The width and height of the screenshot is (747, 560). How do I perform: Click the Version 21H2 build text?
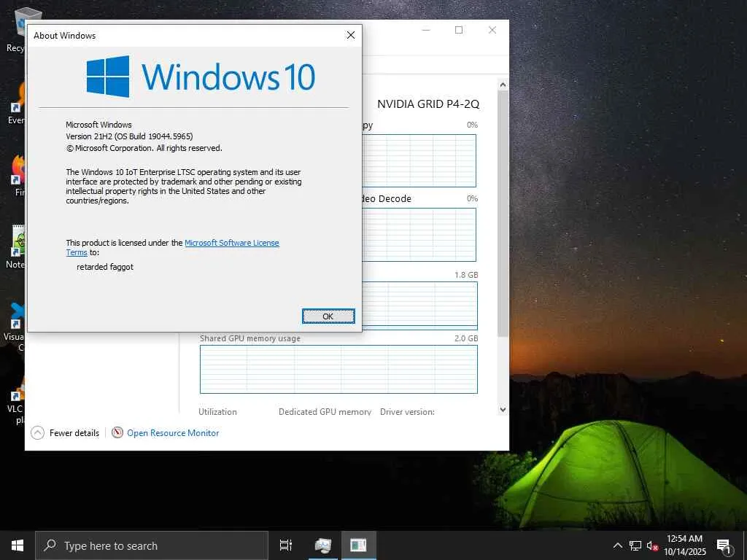tap(130, 136)
